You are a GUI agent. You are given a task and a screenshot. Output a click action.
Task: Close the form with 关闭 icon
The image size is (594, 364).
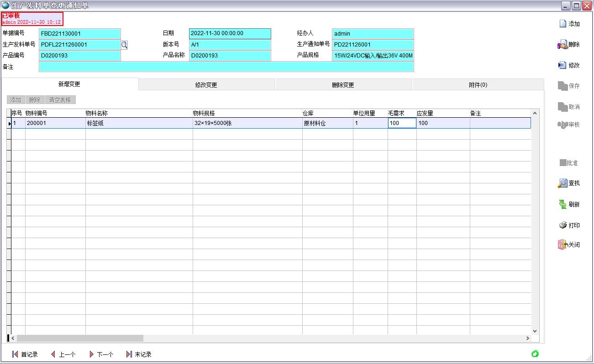[x=562, y=244]
